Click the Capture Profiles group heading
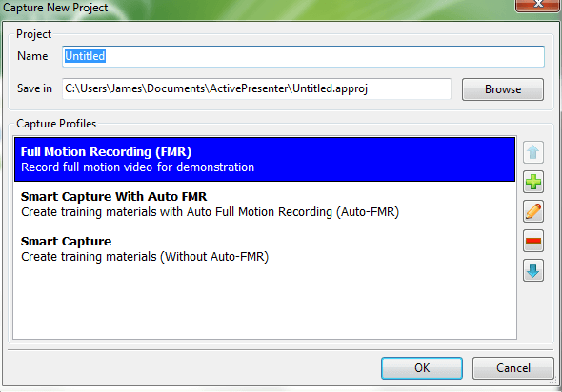This screenshot has height=392, width=562. point(56,124)
